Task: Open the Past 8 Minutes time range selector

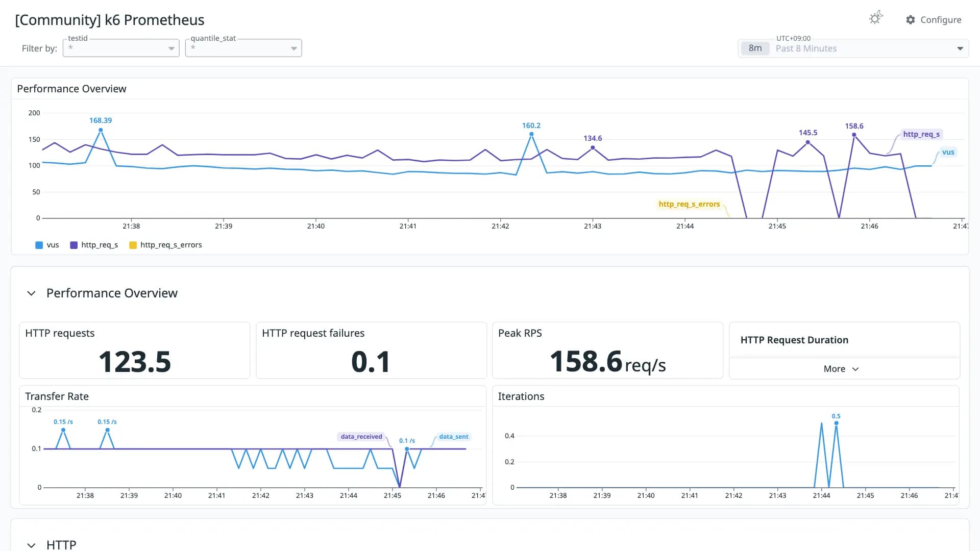Action: point(853,48)
